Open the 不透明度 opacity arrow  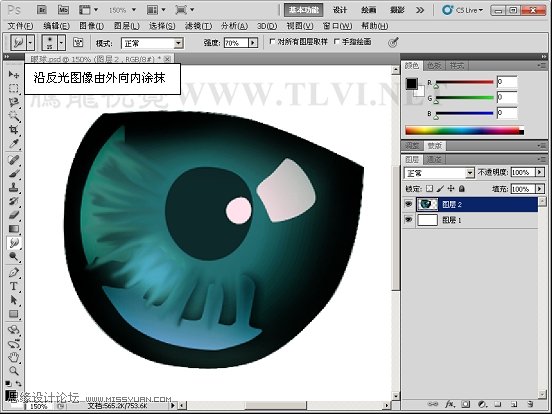pos(540,172)
